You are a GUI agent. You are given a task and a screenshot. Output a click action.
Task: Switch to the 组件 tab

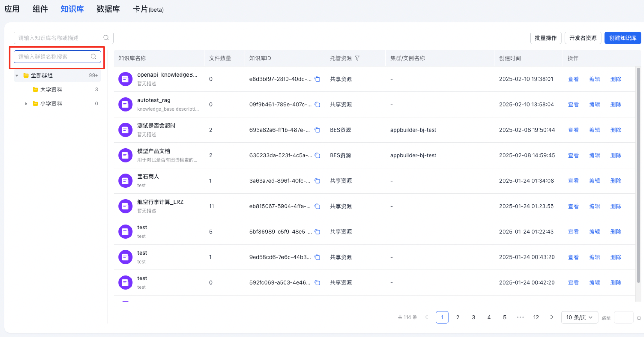(40, 9)
